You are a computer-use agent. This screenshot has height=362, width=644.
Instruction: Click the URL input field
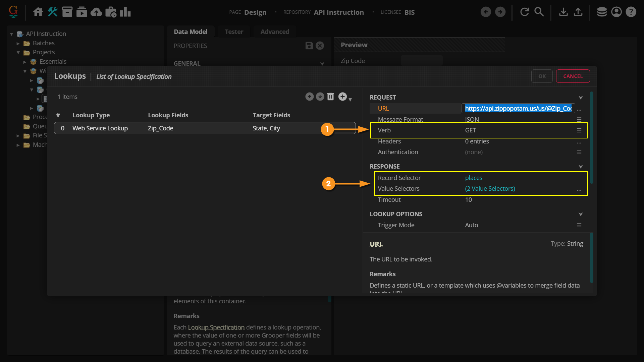(x=518, y=109)
